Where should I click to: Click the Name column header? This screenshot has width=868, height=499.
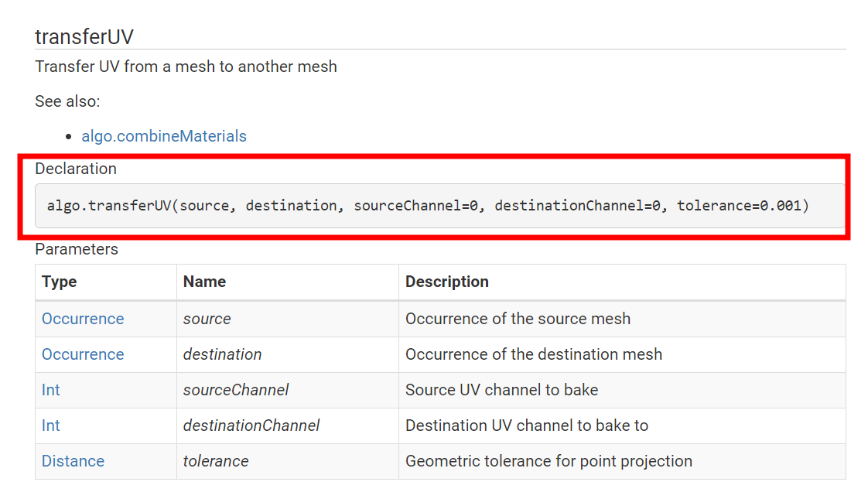(x=204, y=282)
